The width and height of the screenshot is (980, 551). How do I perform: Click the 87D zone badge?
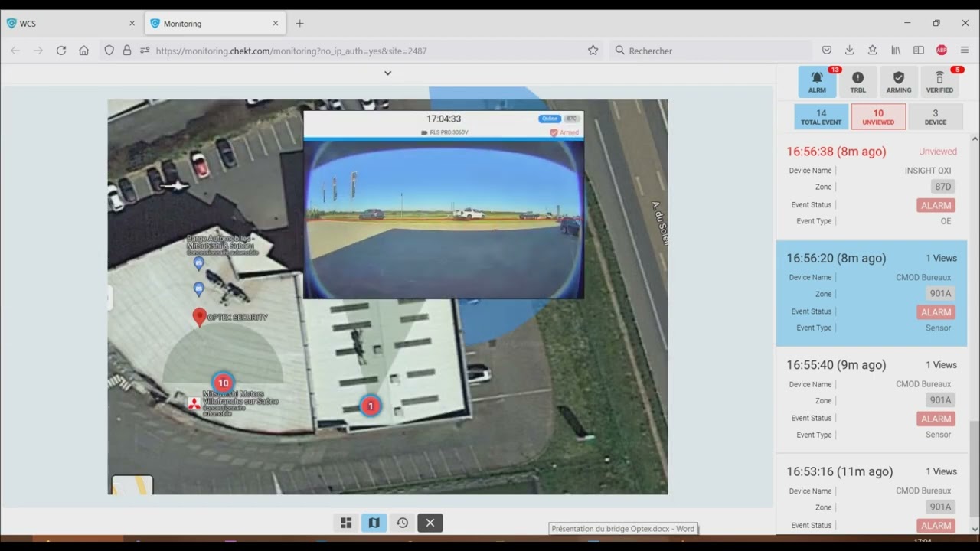tap(942, 187)
